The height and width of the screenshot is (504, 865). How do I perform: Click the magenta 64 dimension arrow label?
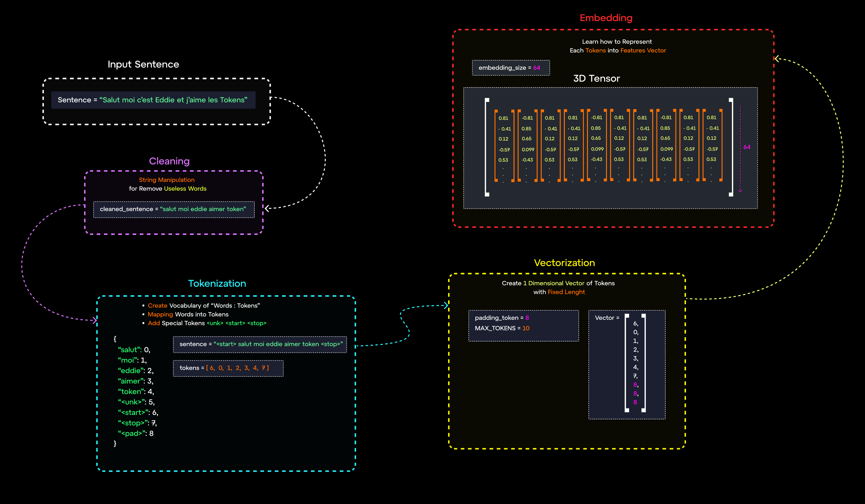[747, 147]
